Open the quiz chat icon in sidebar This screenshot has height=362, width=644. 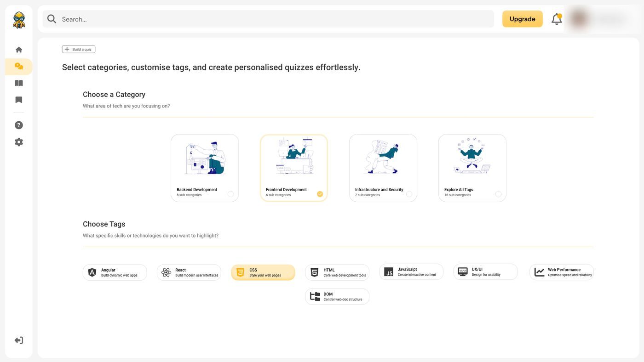pyautogui.click(x=19, y=67)
